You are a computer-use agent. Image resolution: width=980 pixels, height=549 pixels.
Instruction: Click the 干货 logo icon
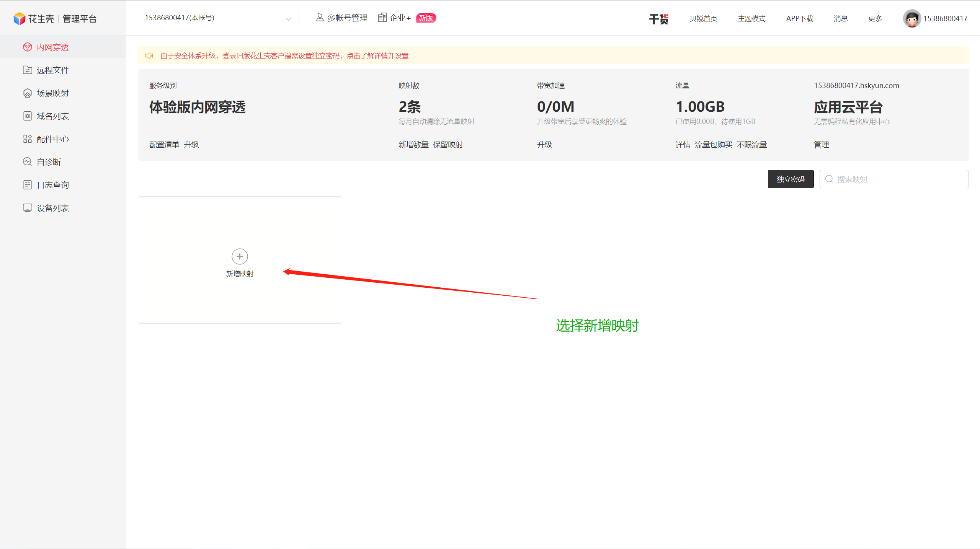click(658, 19)
